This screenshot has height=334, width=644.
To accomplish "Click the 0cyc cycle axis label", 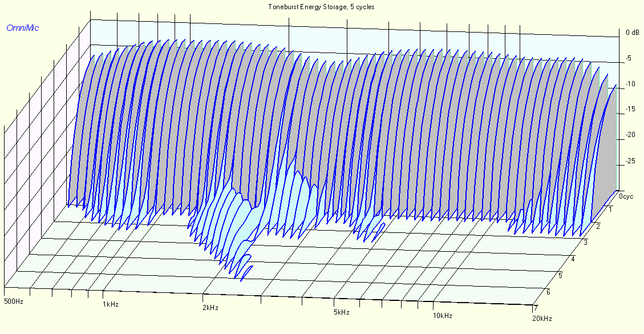I will tap(626, 196).
